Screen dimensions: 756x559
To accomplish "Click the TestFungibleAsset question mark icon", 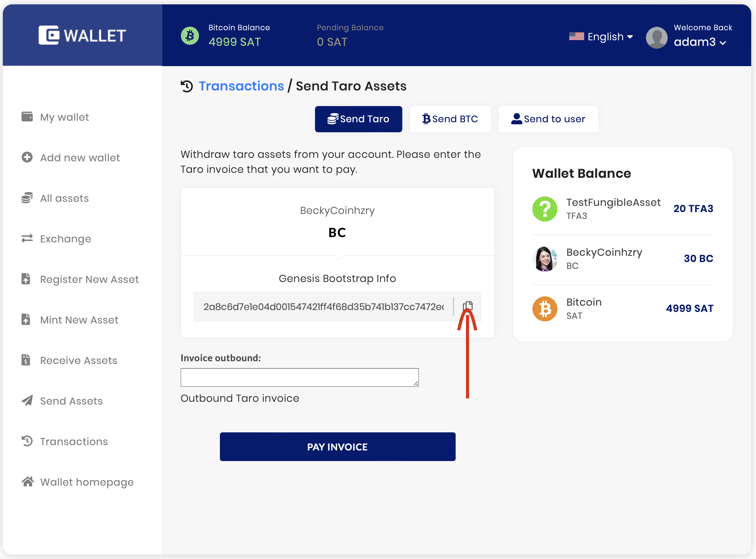I will (x=545, y=209).
